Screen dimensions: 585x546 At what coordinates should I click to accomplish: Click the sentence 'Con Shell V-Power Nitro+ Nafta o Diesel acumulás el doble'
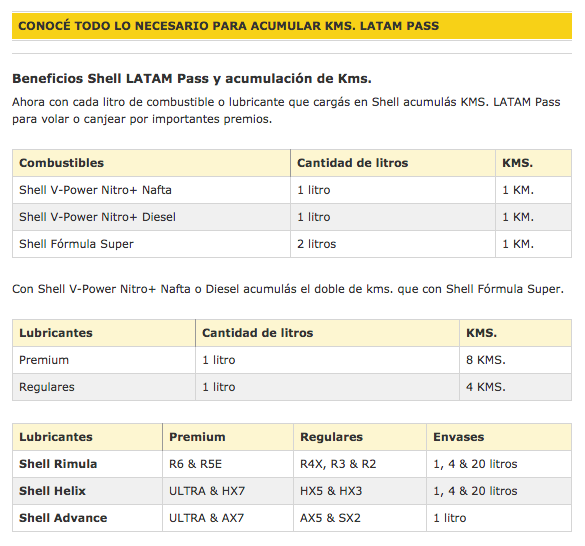[288, 289]
